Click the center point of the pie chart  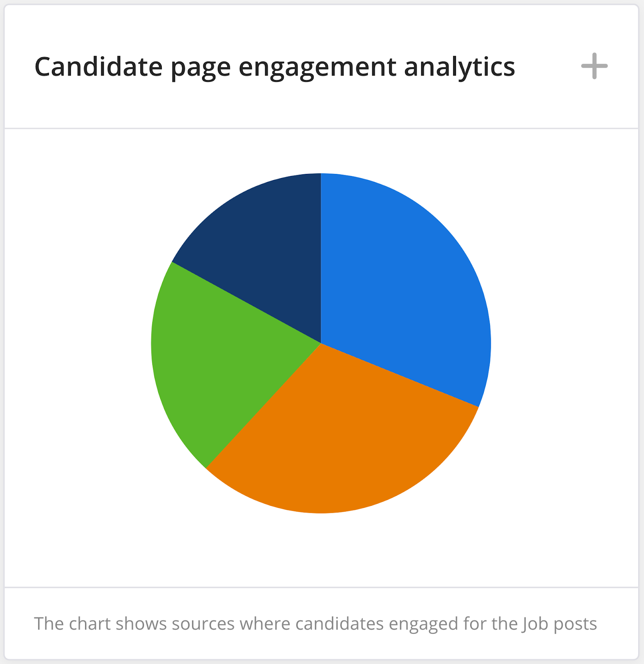point(321,343)
